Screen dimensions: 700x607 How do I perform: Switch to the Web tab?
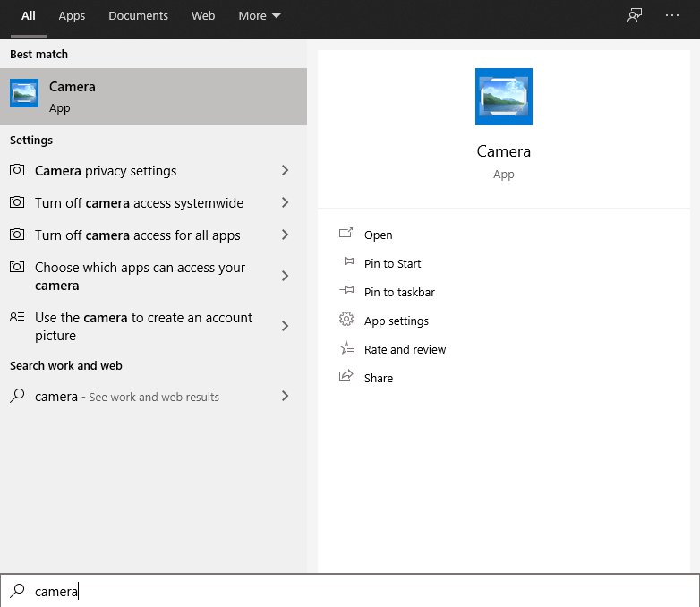[203, 15]
